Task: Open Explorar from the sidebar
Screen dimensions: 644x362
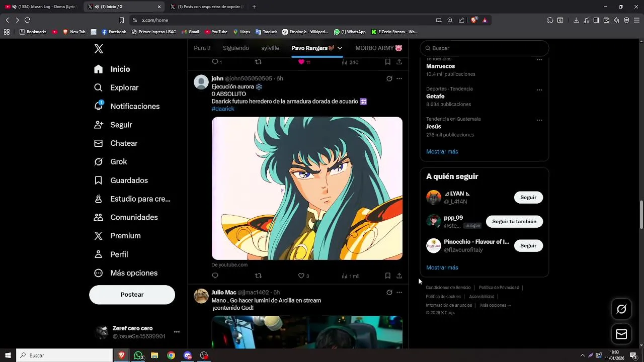Action: pyautogui.click(x=116, y=87)
